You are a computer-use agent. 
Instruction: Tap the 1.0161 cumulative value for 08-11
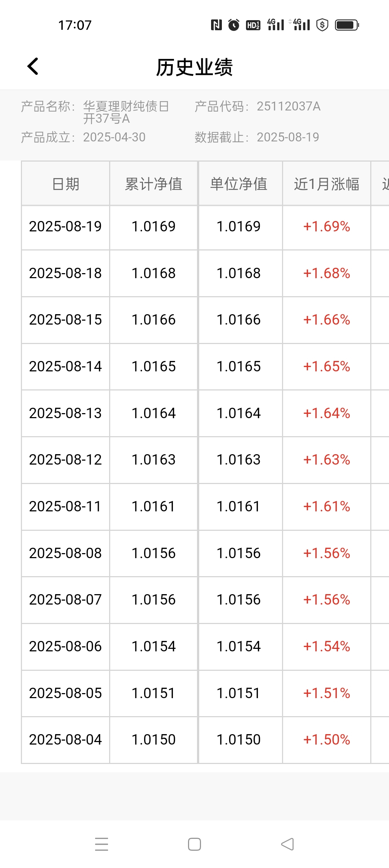tap(154, 507)
